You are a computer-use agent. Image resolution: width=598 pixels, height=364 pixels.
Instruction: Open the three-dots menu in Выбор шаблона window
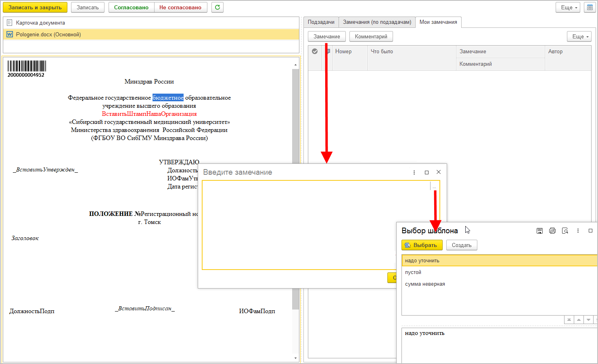[x=578, y=231]
